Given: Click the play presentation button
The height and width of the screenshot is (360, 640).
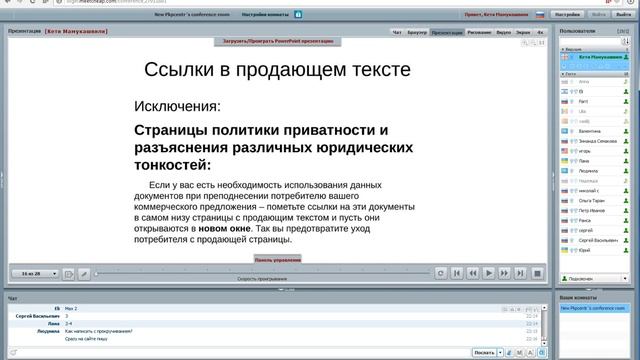Looking at the screenshot, I should [489, 273].
